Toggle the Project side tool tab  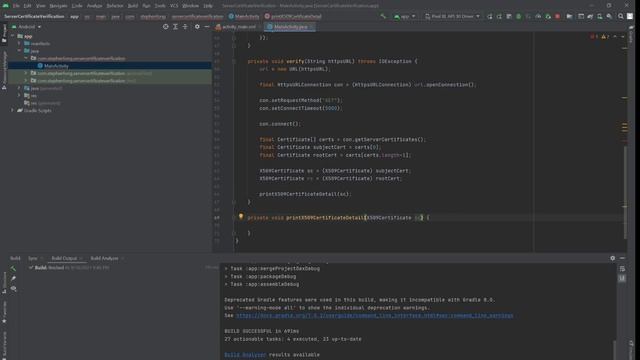coord(4,33)
